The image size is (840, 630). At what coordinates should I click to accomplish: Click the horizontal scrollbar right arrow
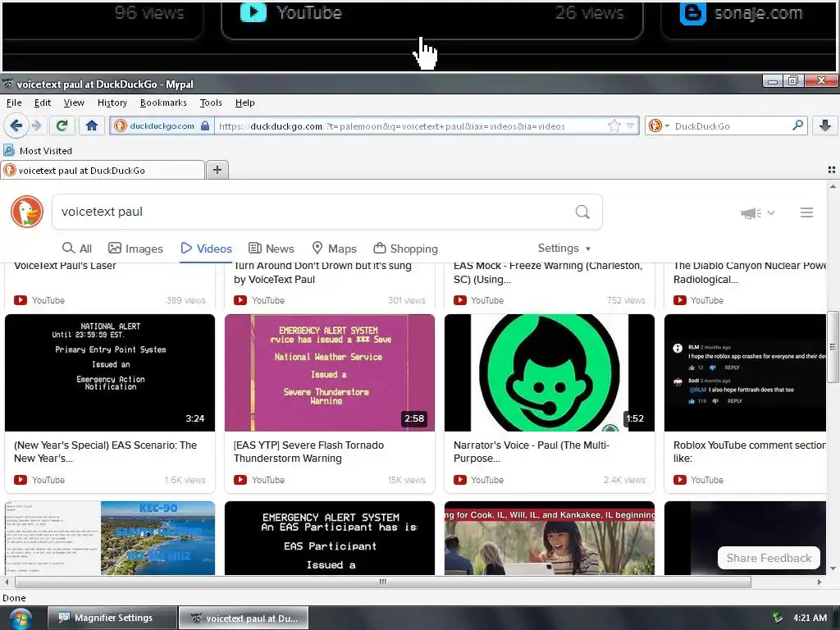[819, 582]
